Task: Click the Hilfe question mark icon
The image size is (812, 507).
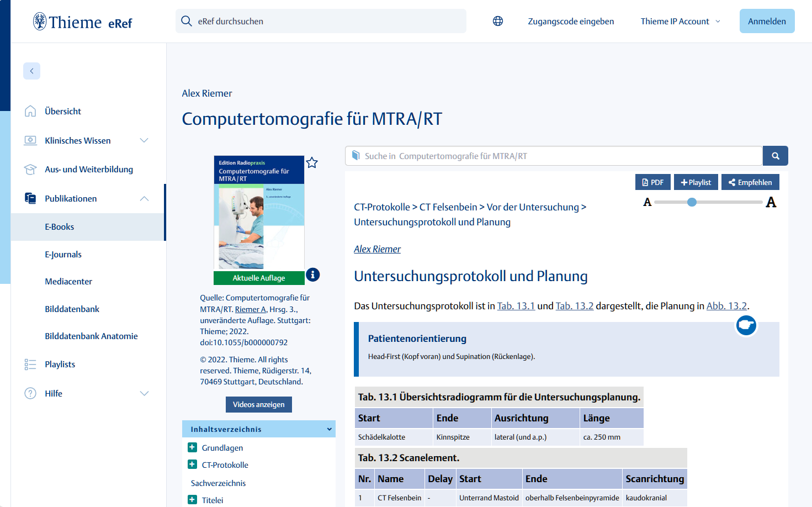Action: pos(30,393)
